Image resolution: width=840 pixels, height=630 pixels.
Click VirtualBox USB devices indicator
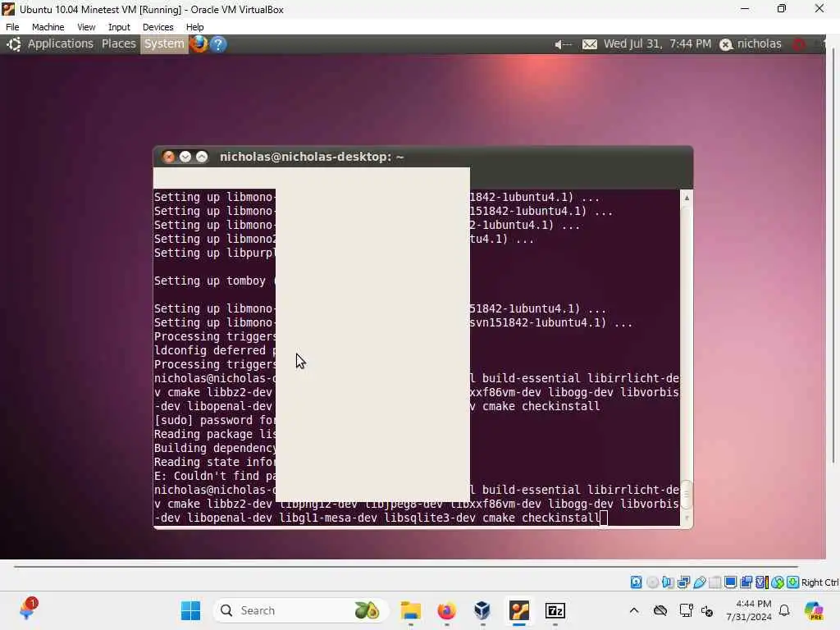pos(699,582)
